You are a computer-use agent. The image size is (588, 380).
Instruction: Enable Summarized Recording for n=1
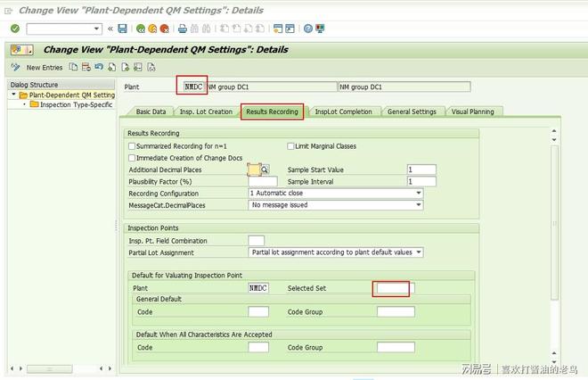(x=132, y=146)
